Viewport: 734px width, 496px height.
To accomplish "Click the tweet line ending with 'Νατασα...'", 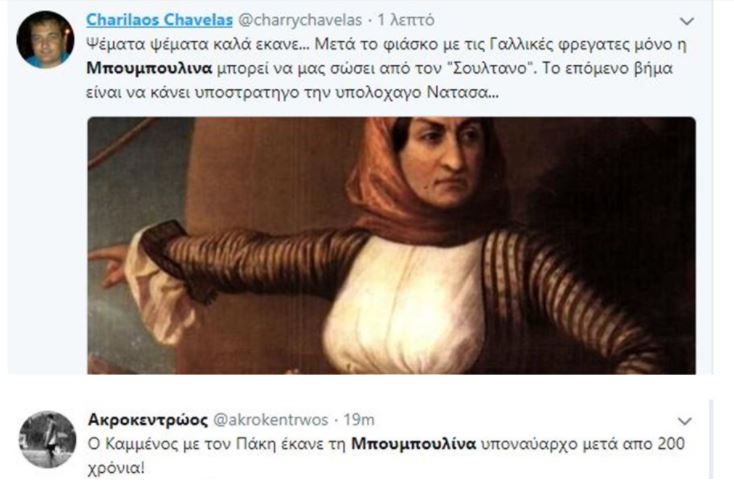I will [293, 93].
